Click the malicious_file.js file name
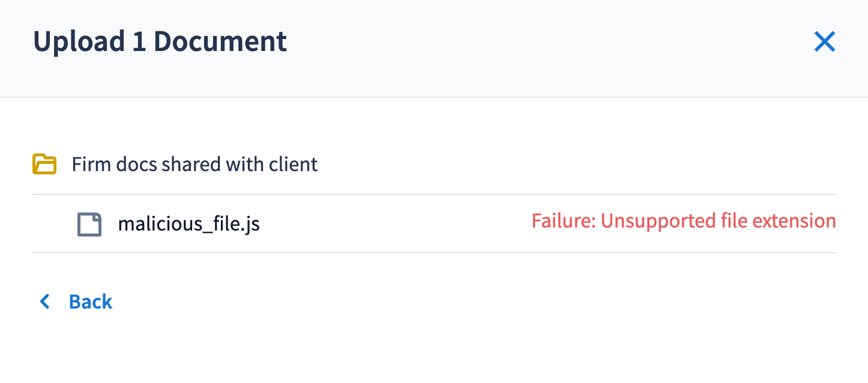 click(x=188, y=224)
